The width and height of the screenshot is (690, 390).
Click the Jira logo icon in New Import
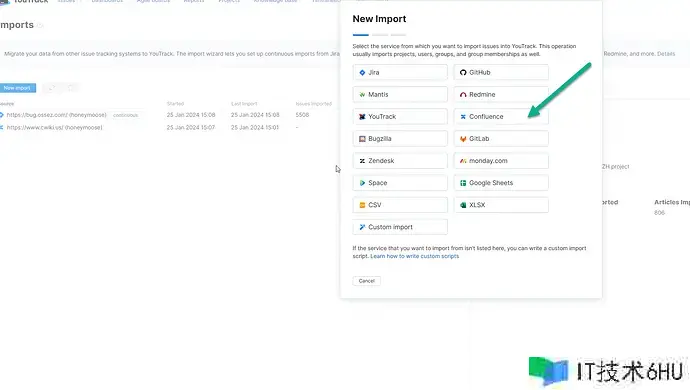click(362, 73)
